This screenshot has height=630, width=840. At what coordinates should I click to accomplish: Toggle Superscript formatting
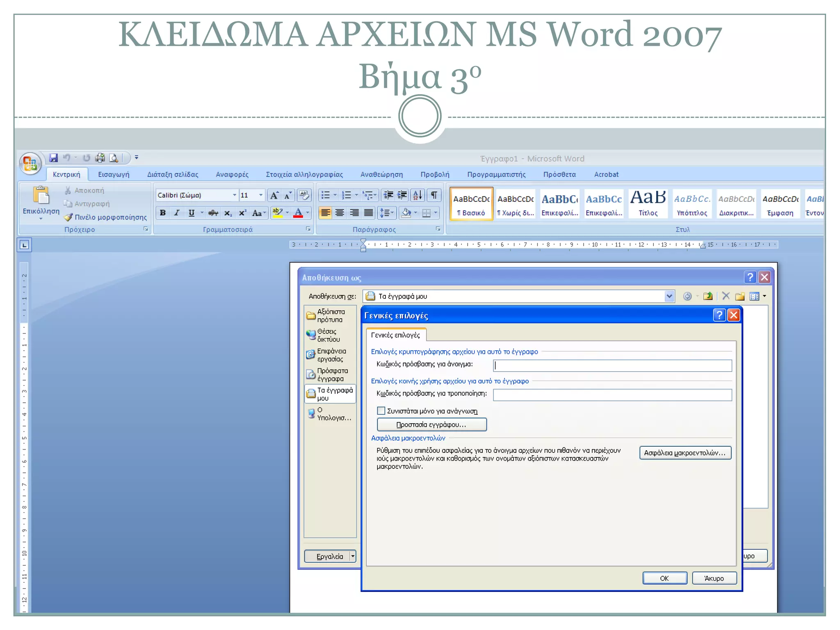click(x=242, y=213)
